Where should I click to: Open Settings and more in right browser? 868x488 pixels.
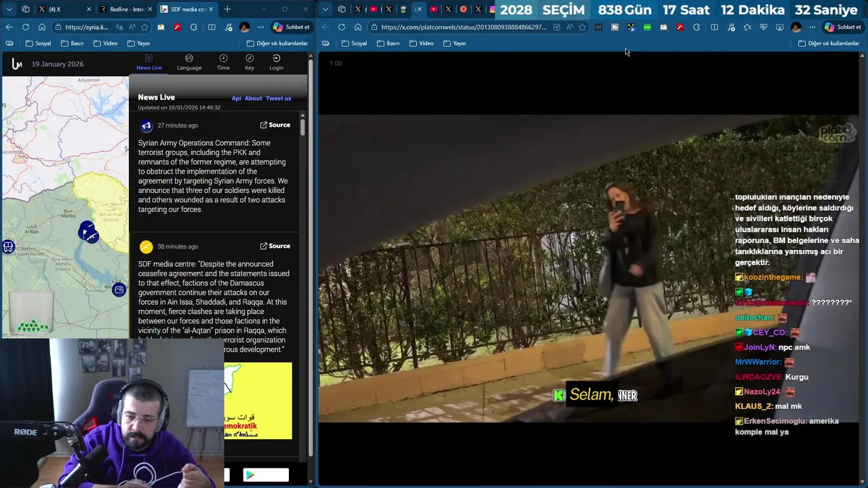812,27
